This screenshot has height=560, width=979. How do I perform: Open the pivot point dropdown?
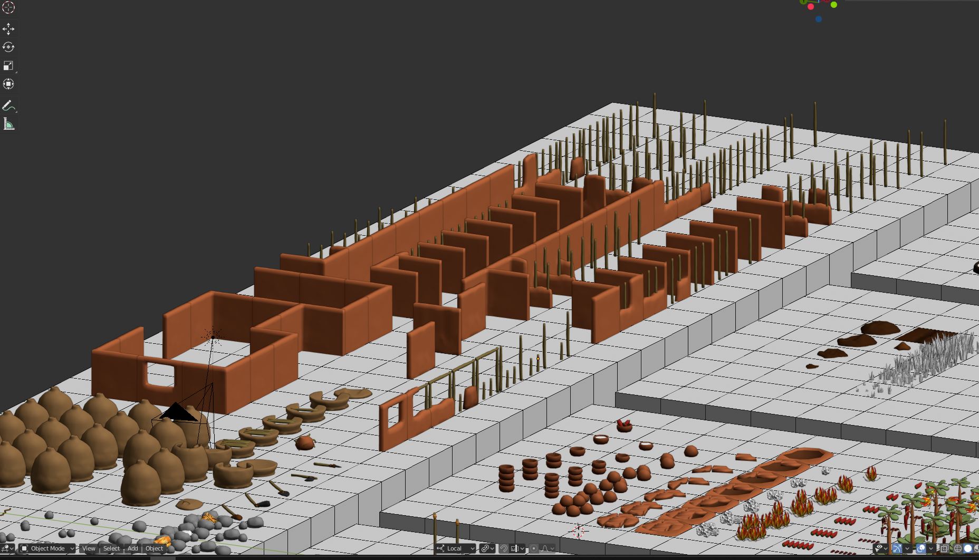point(487,548)
